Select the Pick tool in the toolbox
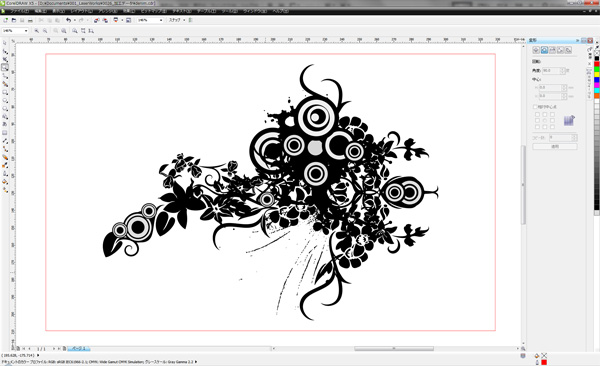This screenshot has height=366, width=600. coord(5,43)
